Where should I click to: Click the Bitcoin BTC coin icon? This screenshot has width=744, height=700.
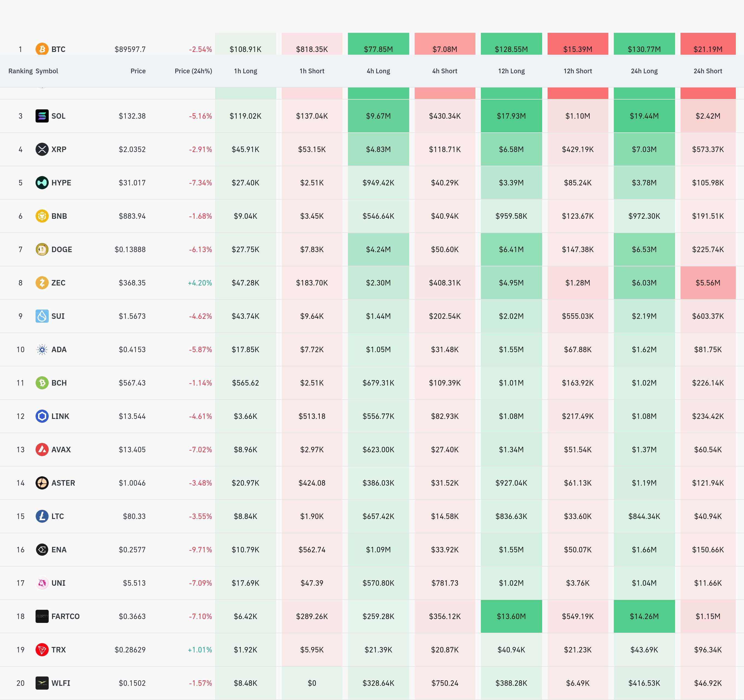pos(42,49)
